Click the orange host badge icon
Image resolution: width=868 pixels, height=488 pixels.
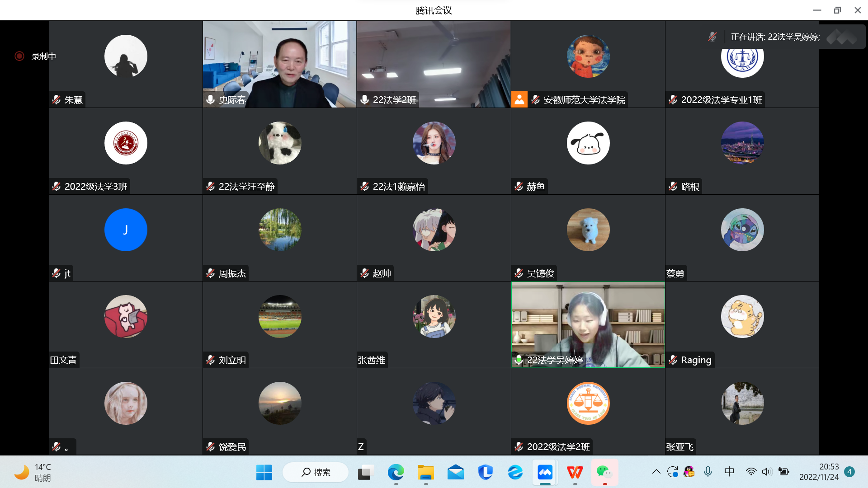(519, 99)
